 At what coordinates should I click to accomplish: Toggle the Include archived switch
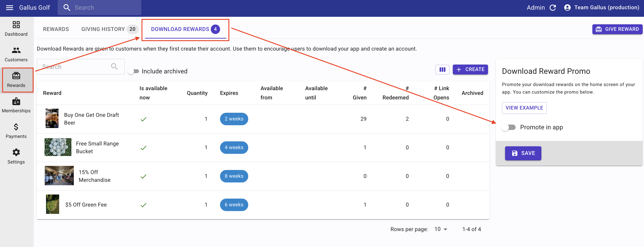(134, 71)
